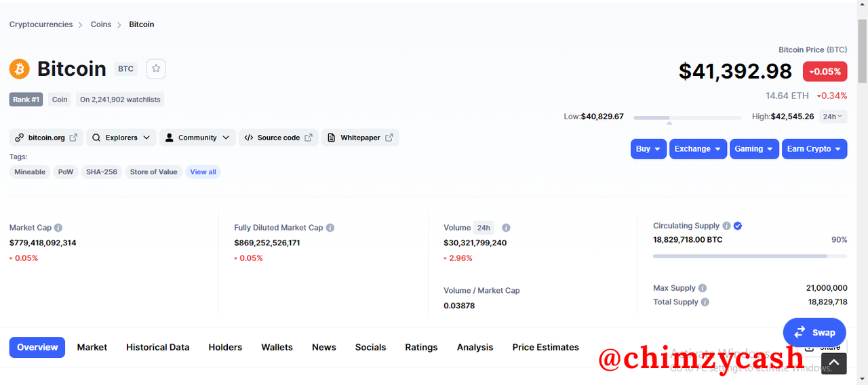Click the Swap button

814,333
